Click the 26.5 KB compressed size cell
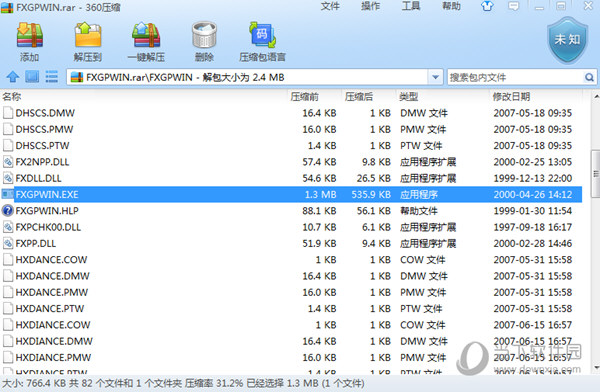This screenshot has width=600, height=392. 374,178
